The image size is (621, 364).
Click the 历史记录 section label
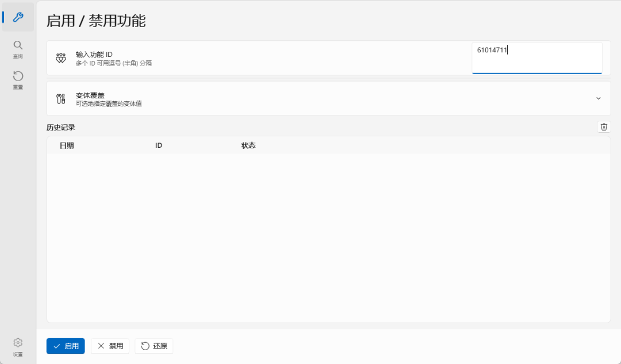(60, 128)
